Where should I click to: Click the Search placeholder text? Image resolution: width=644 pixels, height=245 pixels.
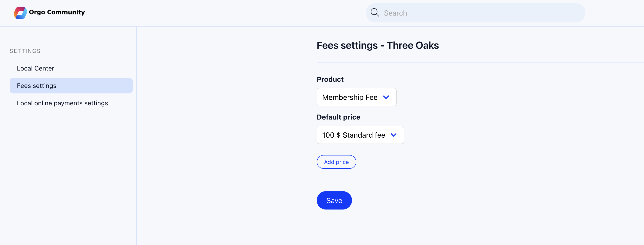pos(395,13)
